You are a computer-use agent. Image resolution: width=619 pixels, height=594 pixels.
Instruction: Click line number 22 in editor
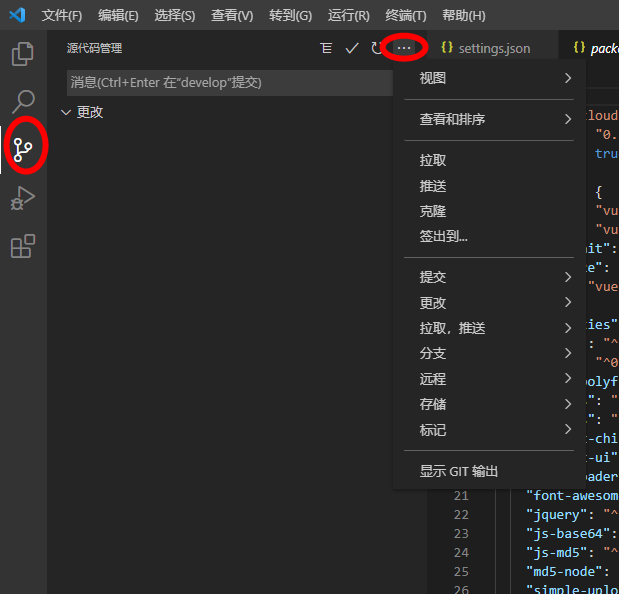coord(461,515)
